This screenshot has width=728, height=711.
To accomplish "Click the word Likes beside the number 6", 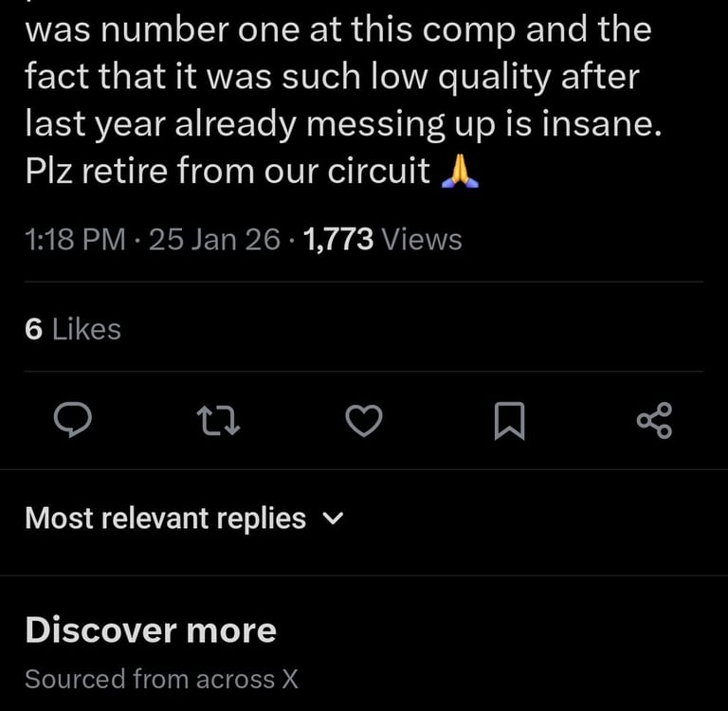I will [86, 329].
